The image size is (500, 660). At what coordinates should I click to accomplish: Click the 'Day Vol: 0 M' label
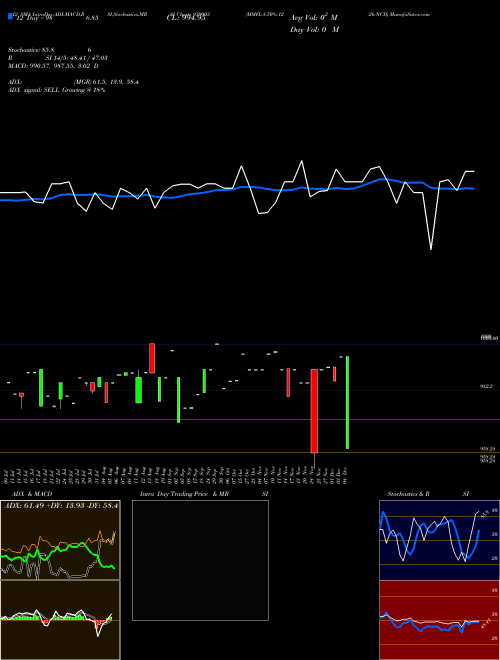(314, 30)
